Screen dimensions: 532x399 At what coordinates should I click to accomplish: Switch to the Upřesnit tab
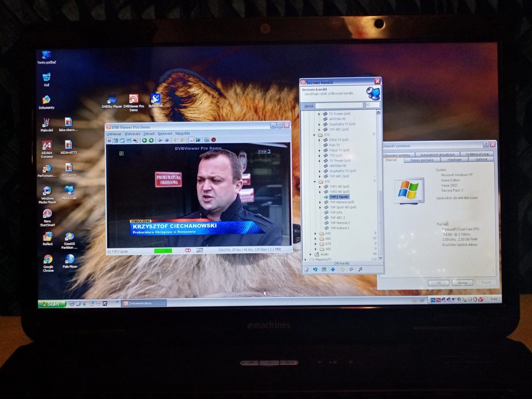[x=481, y=159]
